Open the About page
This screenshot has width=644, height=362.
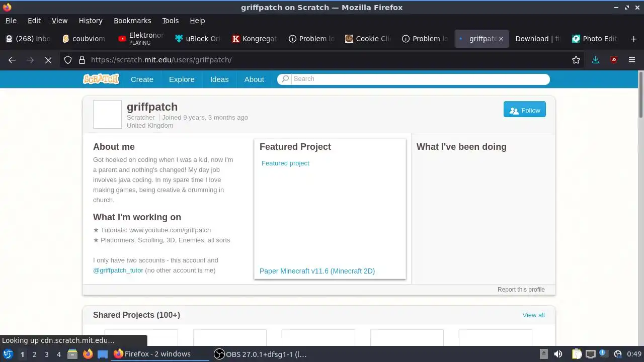[x=254, y=79]
